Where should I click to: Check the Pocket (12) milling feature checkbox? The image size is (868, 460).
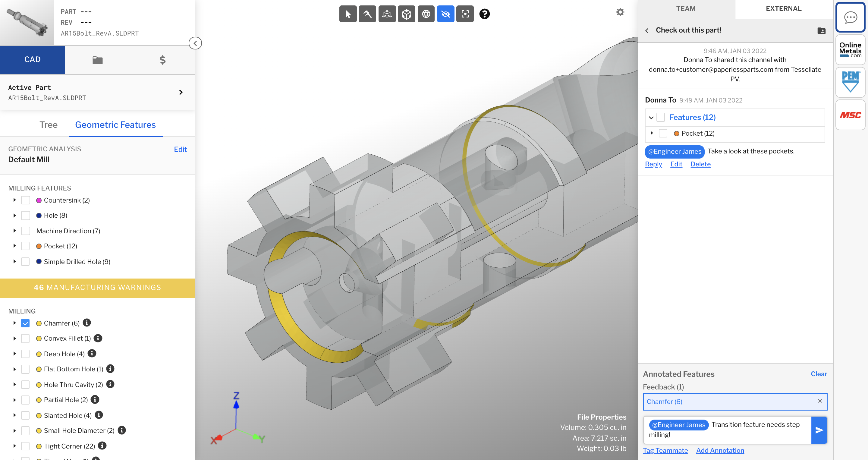(25, 246)
